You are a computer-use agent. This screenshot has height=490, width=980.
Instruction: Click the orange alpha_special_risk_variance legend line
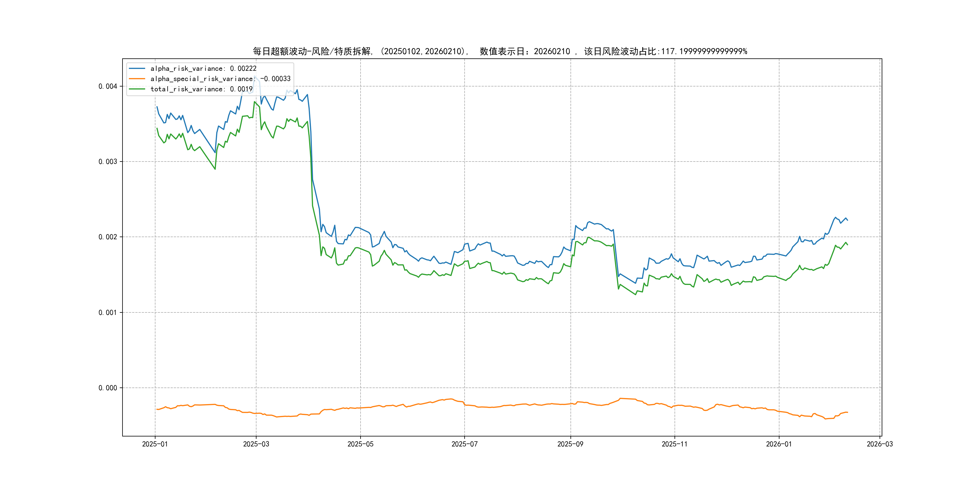pyautogui.click(x=137, y=79)
